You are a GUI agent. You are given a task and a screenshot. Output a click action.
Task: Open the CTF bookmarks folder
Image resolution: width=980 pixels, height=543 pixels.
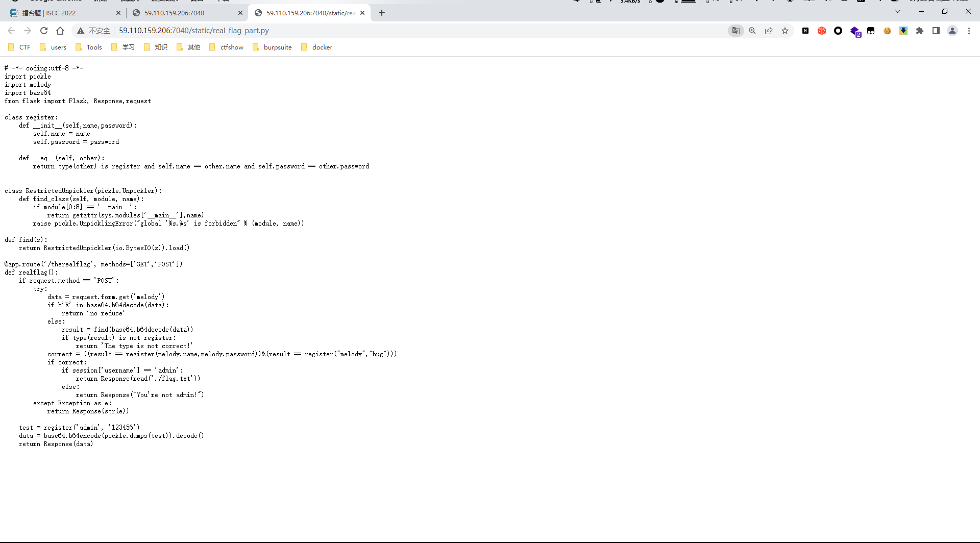[19, 47]
